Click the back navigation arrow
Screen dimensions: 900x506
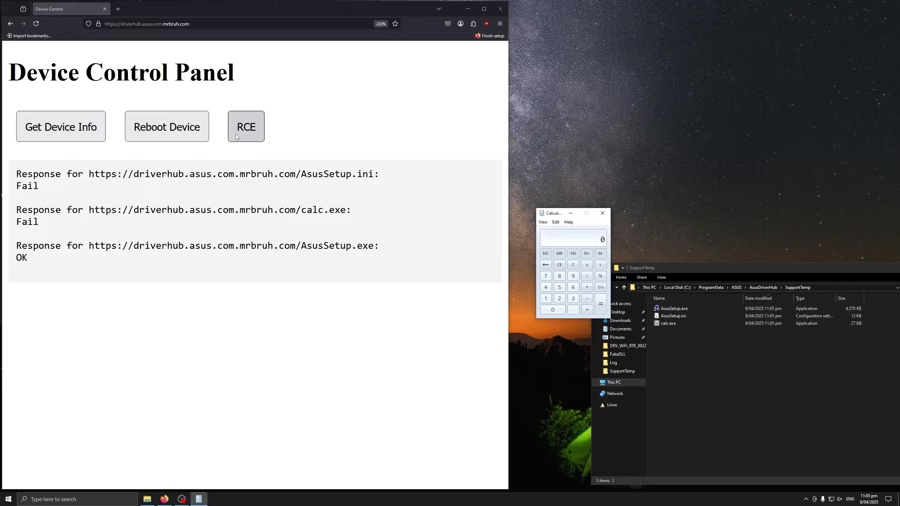(11, 24)
